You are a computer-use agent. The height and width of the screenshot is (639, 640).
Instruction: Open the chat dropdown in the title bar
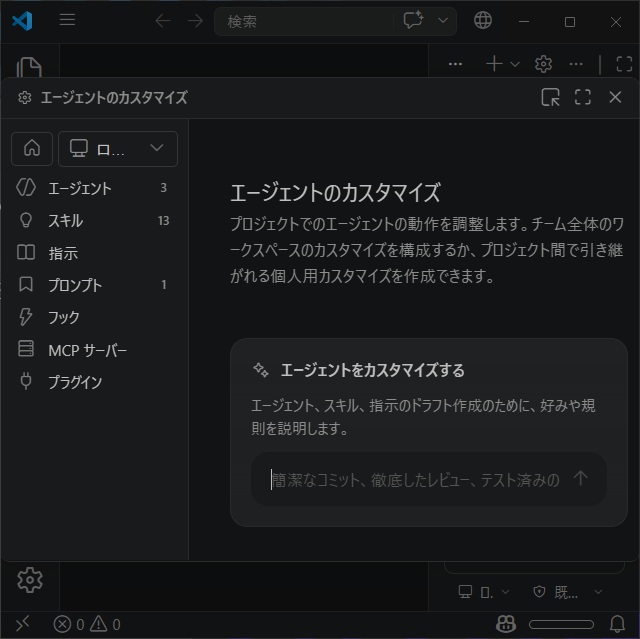pyautogui.click(x=441, y=21)
